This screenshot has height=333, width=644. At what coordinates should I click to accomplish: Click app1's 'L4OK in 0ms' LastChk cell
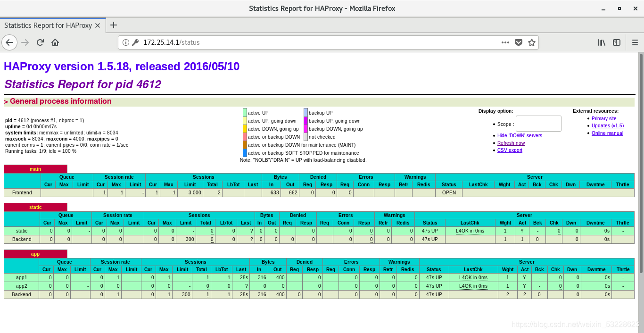point(473,277)
